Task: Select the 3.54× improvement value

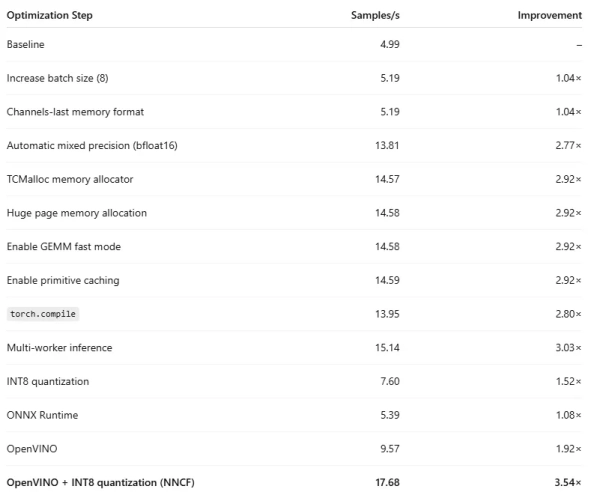Action: coord(567,483)
